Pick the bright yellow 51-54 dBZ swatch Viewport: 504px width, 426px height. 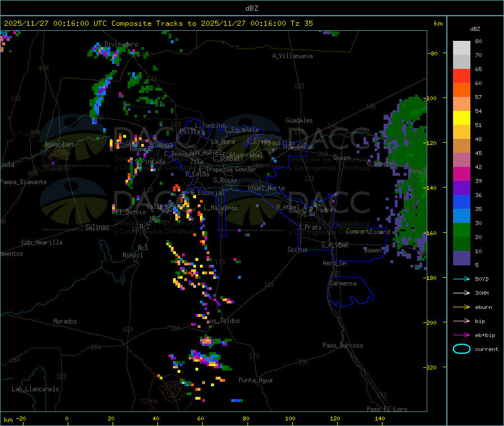[461, 118]
